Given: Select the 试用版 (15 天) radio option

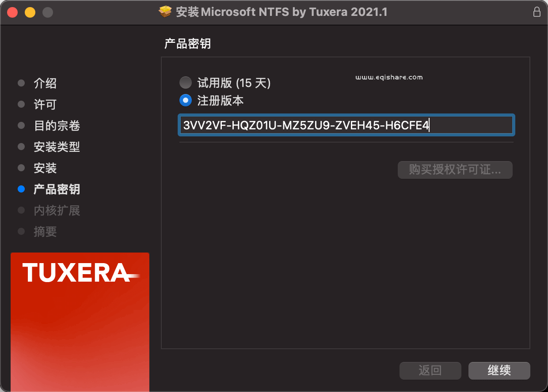Looking at the screenshot, I should 186,83.
